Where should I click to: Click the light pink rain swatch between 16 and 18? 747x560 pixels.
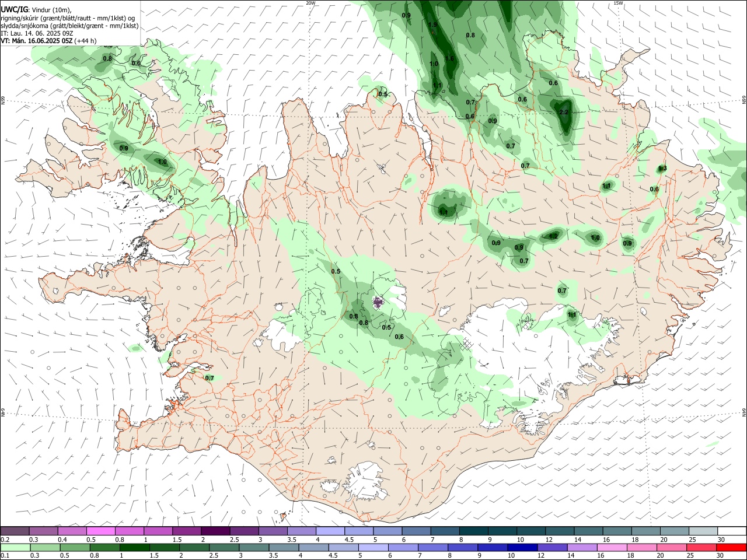611,547
